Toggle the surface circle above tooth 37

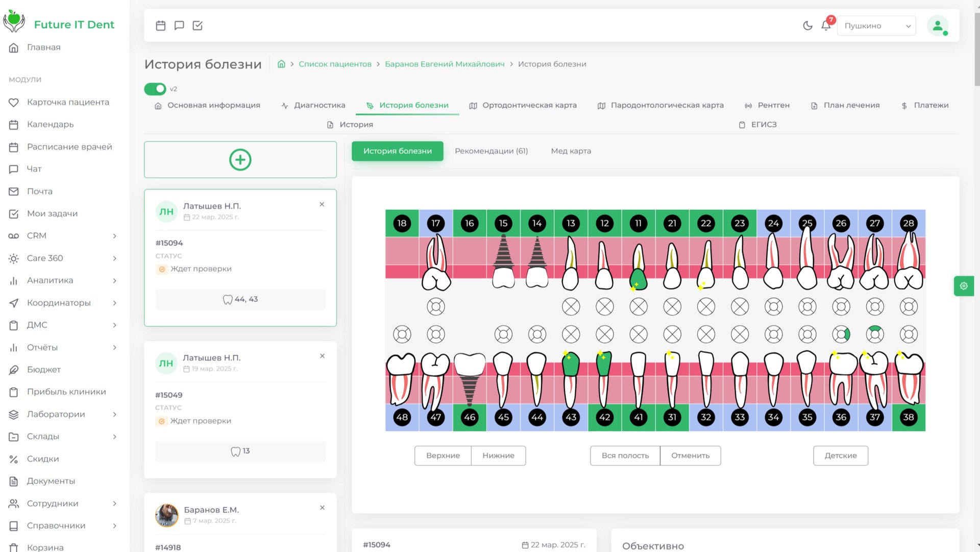(875, 334)
